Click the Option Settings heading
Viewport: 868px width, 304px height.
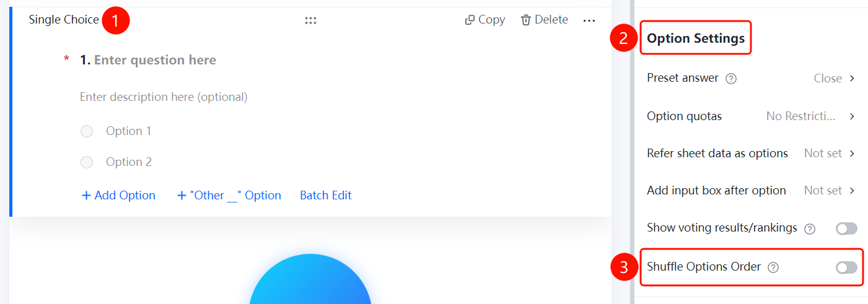coord(696,38)
